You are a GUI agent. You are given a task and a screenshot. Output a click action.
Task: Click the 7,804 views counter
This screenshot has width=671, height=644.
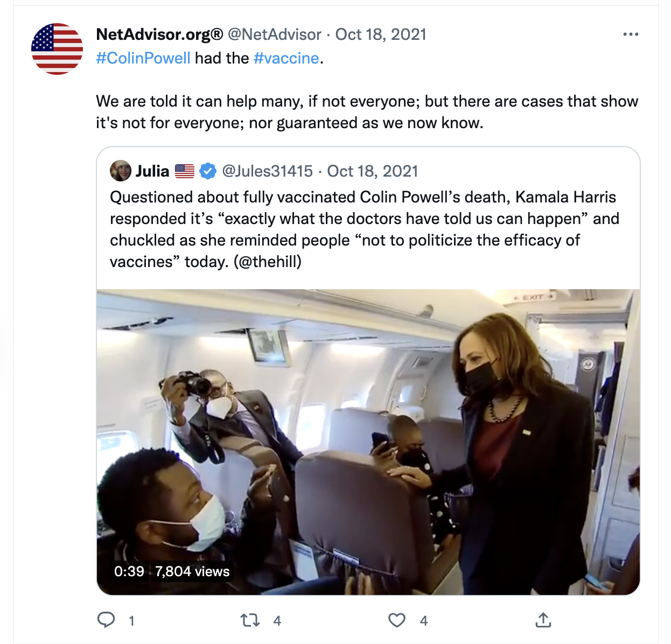(192, 571)
